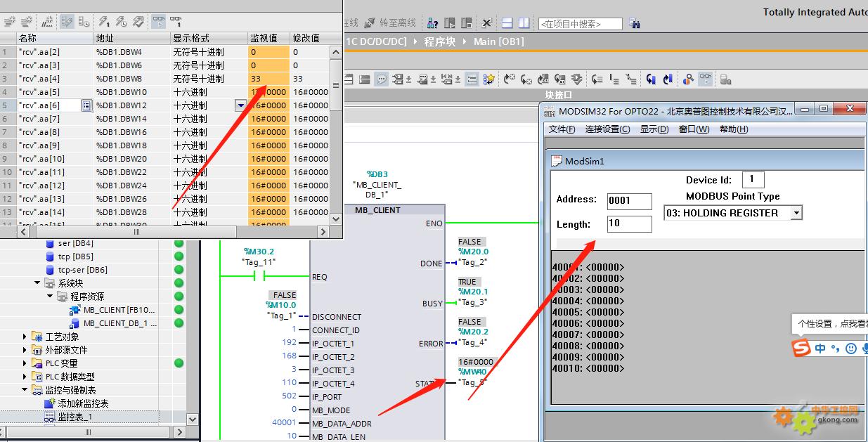Image resolution: width=868 pixels, height=442 pixels.
Task: Click the "Tag_11" contact at %M30.2
Action: pos(259,276)
